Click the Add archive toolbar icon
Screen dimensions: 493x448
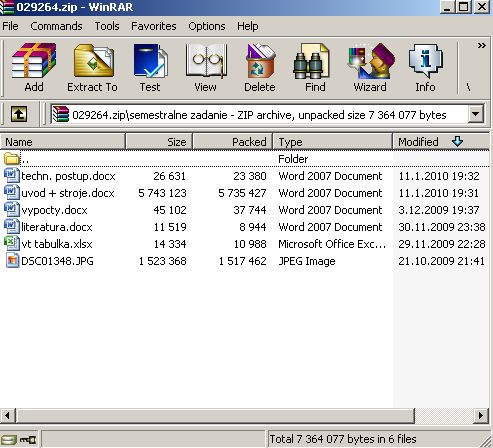pyautogui.click(x=34, y=61)
